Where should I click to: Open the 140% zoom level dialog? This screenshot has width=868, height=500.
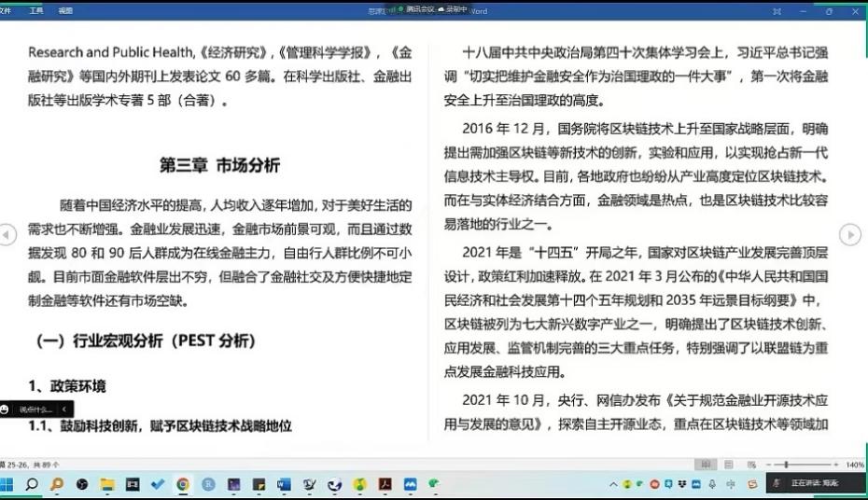coord(854,464)
